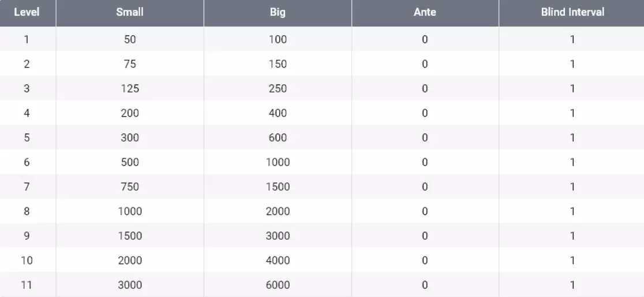
Task: Click the level 8 ante cell
Action: 425,211
